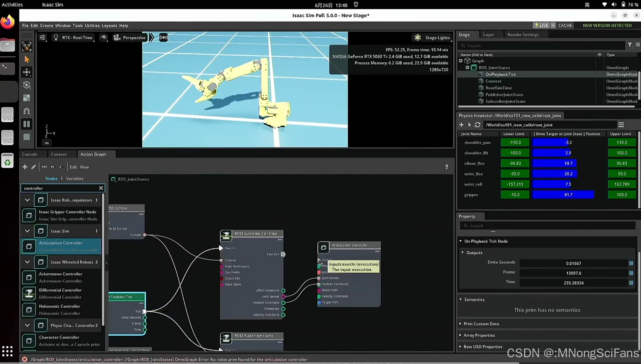Screen dimensions: 641x364
Task: Toggle visibility column eye in Stage header
Action: (599, 55)
